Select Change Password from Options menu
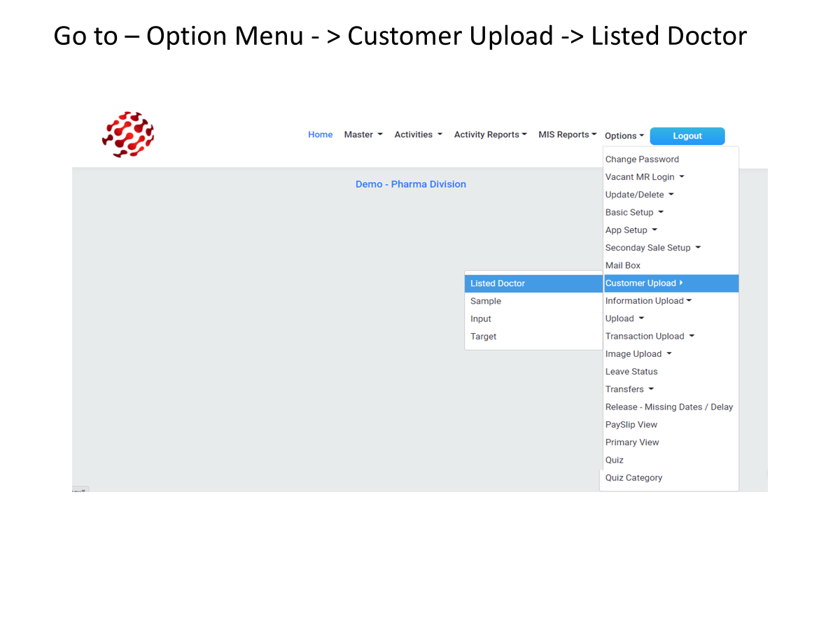The height and width of the screenshot is (630, 840). point(642,160)
